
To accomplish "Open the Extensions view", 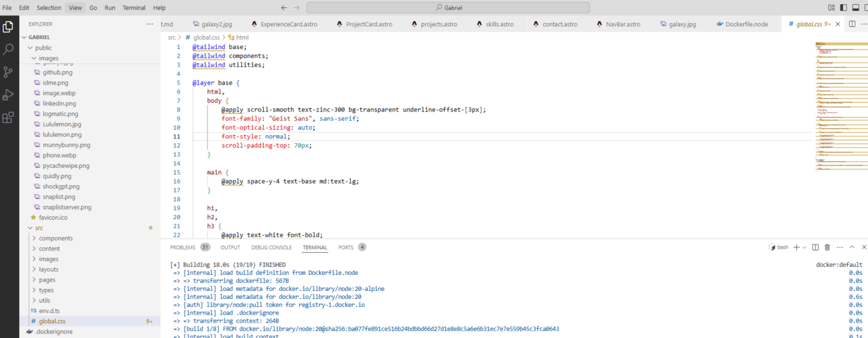I will pyautogui.click(x=8, y=118).
